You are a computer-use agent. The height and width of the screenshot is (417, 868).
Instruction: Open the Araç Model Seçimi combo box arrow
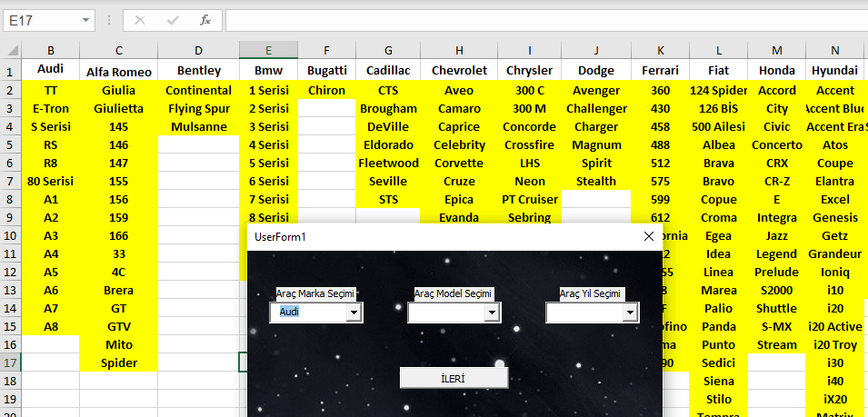pos(492,313)
